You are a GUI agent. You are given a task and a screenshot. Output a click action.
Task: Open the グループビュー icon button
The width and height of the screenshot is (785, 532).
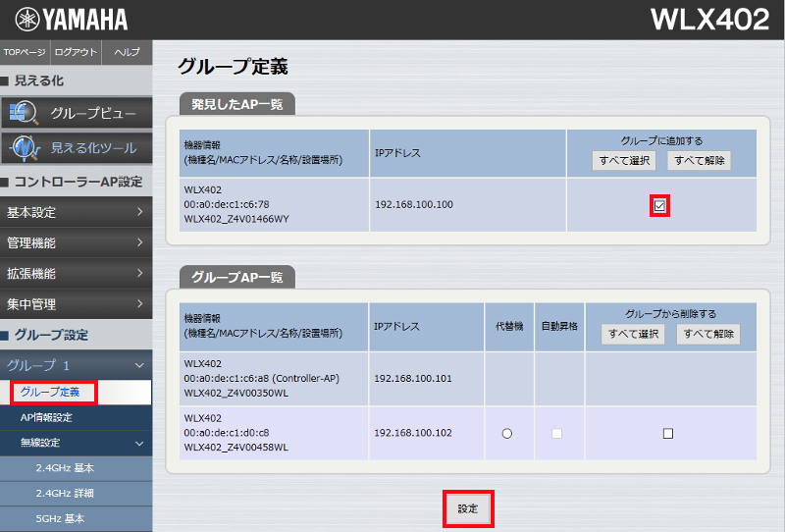(77, 113)
